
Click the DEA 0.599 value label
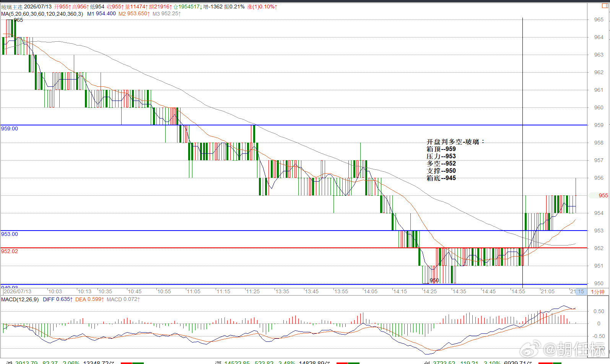(90, 299)
